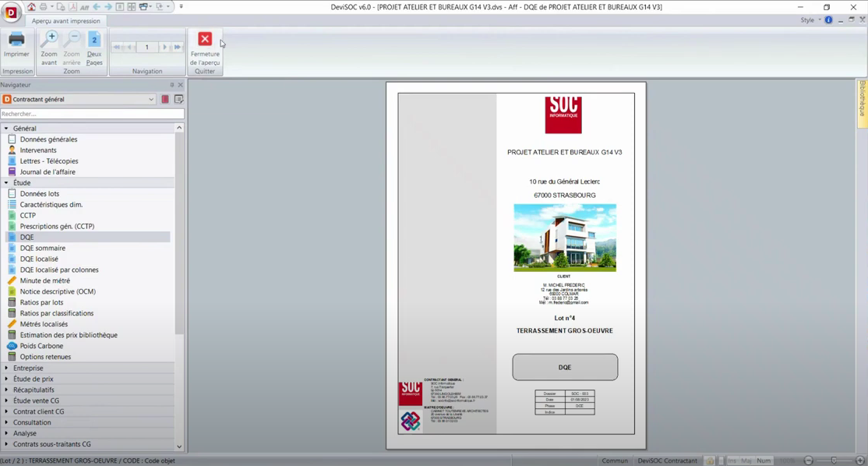Select DQE sommaire in navigator

click(x=43, y=248)
